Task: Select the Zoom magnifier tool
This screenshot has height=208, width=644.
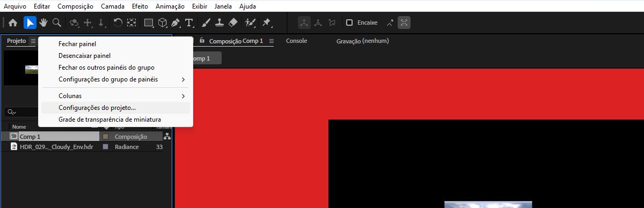Action: 56,23
